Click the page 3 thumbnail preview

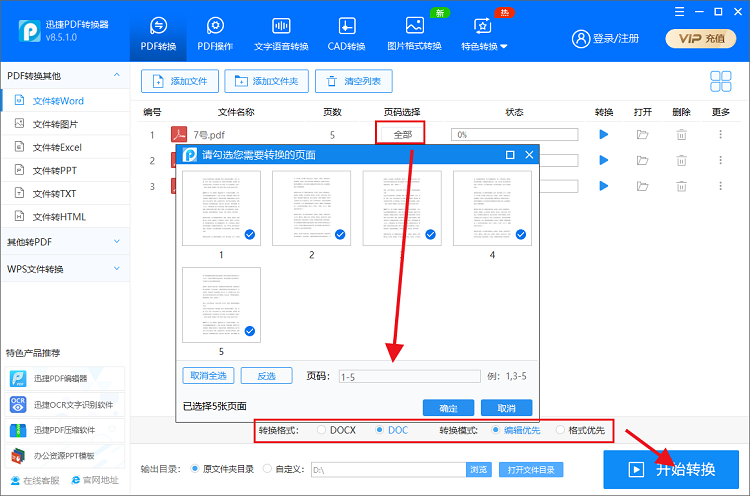(x=402, y=208)
